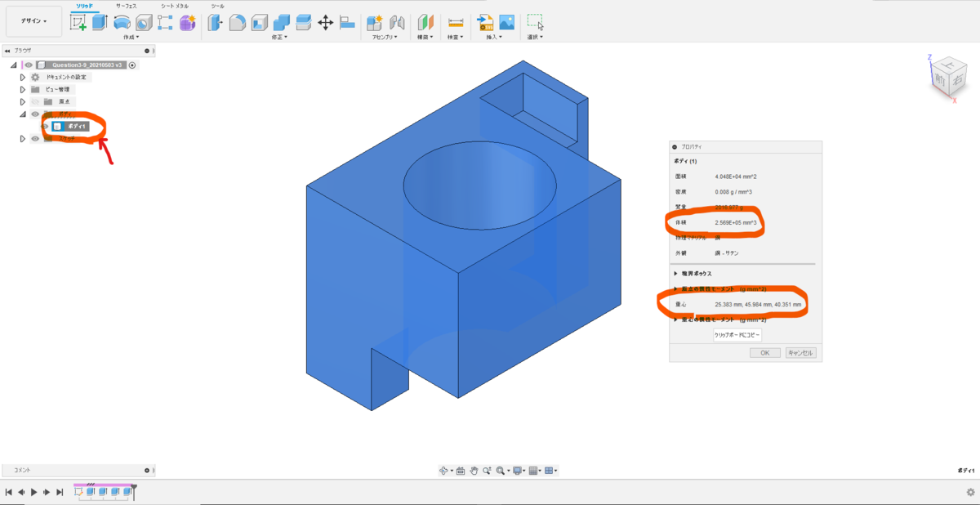Open the デザイン workspace dropdown

coord(33,21)
